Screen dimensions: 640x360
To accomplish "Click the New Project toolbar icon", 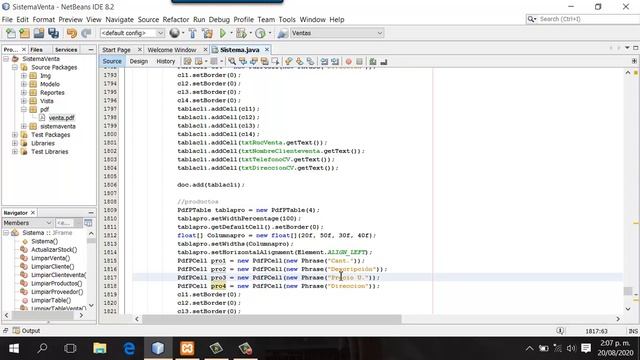I will coord(24,33).
